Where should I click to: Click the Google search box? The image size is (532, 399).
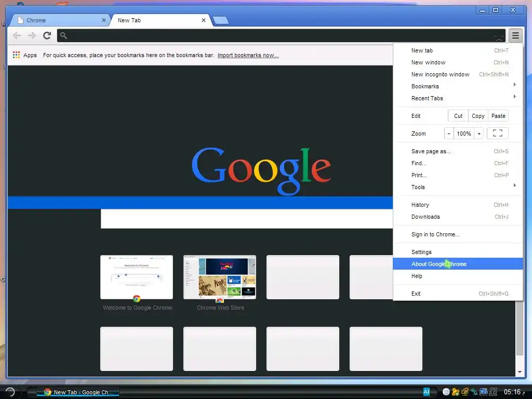(x=247, y=219)
